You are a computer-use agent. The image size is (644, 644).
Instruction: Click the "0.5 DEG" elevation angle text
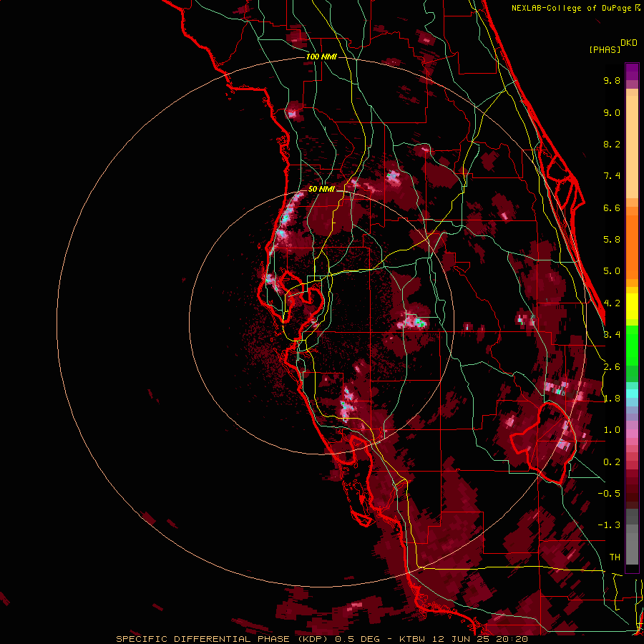357,639
